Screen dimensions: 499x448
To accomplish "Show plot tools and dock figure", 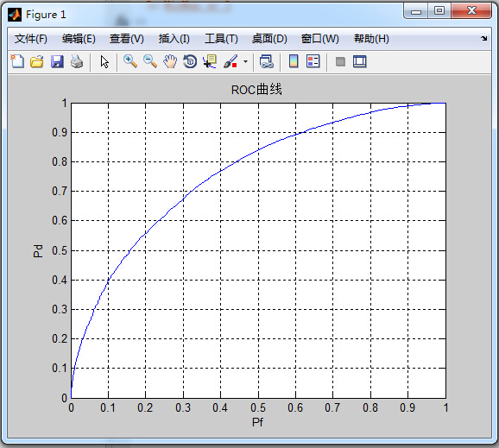I will click(360, 61).
